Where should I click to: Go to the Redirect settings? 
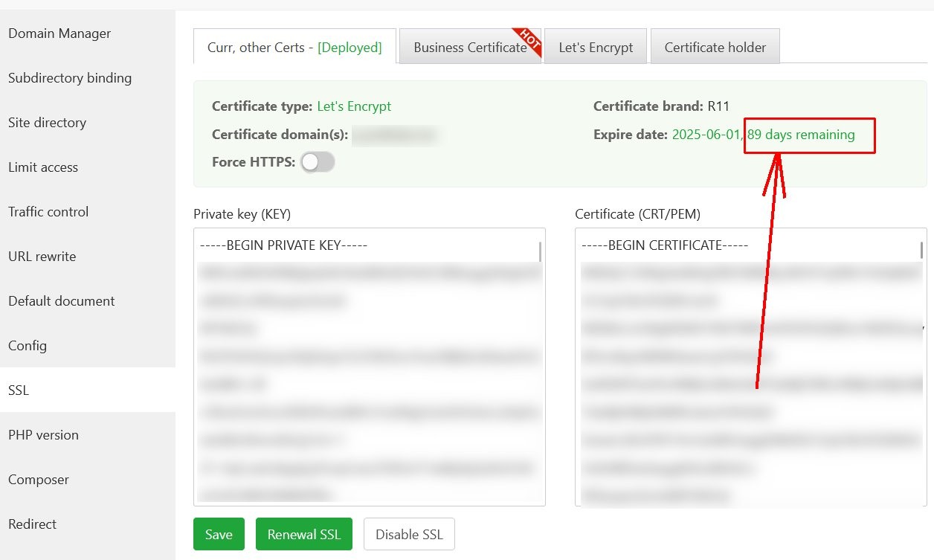[x=33, y=524]
